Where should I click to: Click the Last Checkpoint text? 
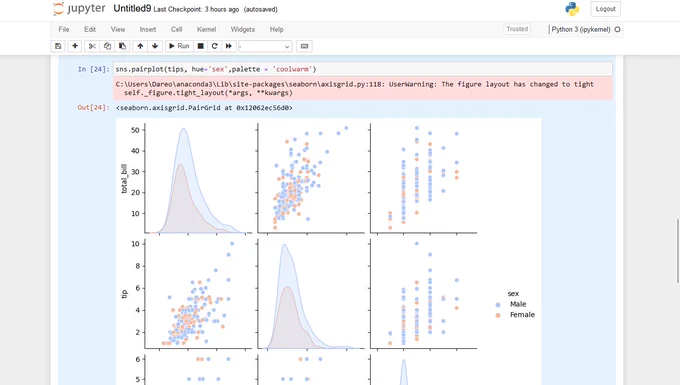click(x=196, y=9)
